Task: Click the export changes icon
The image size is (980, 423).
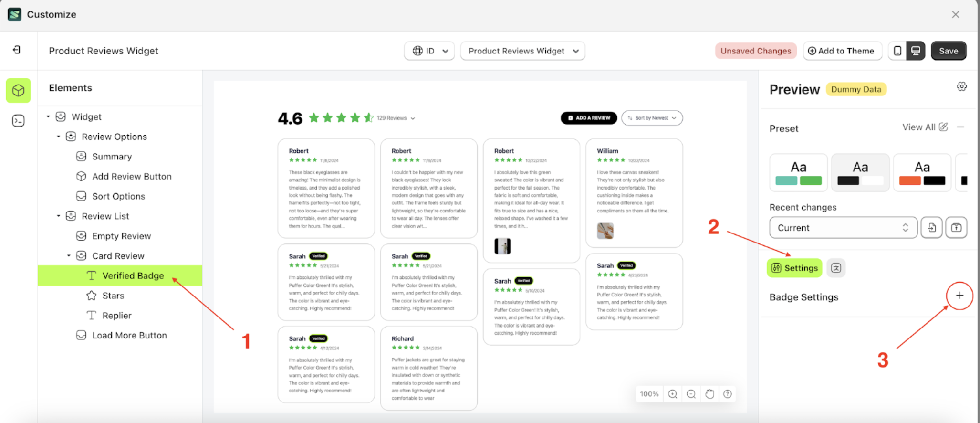Action: click(956, 228)
